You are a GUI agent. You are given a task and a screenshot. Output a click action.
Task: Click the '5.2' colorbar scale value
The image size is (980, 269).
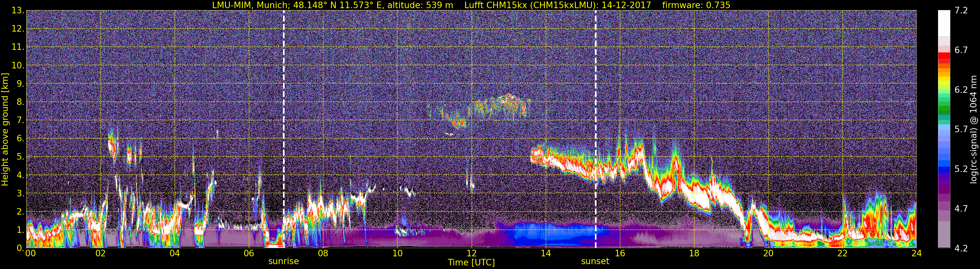pos(961,169)
